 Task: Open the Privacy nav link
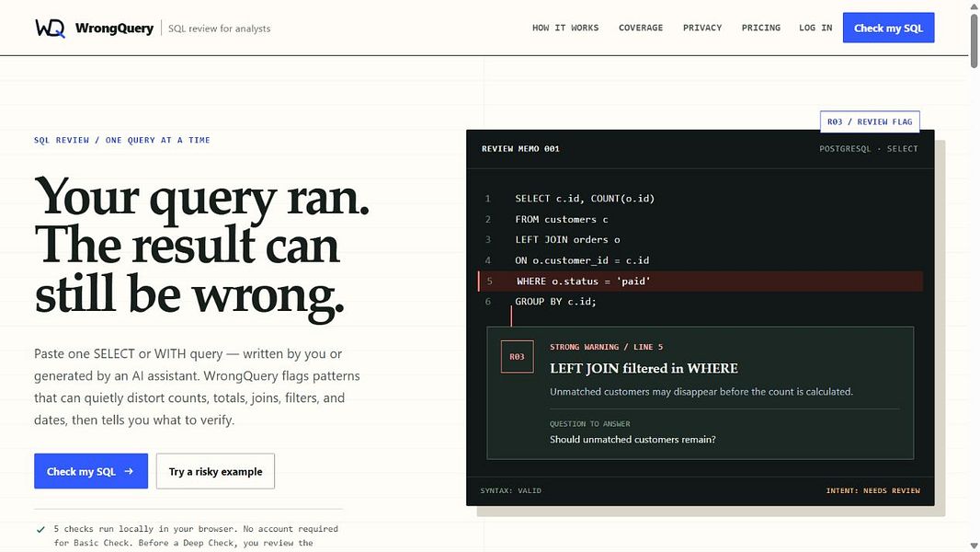click(x=701, y=28)
